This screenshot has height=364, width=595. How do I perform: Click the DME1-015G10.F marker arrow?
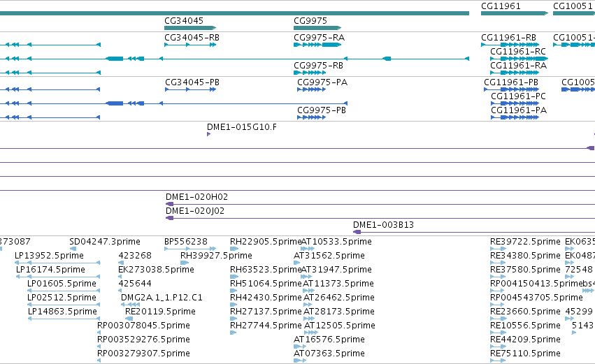click(x=209, y=134)
